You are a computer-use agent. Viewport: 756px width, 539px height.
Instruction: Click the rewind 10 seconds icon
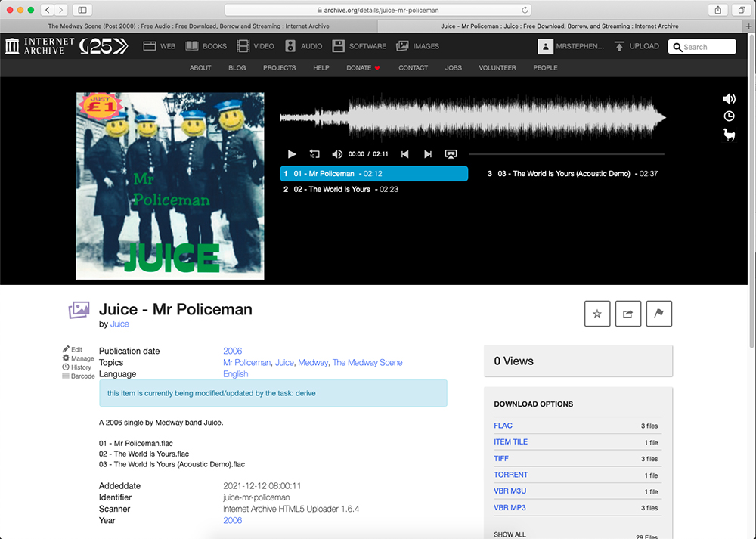[314, 154]
